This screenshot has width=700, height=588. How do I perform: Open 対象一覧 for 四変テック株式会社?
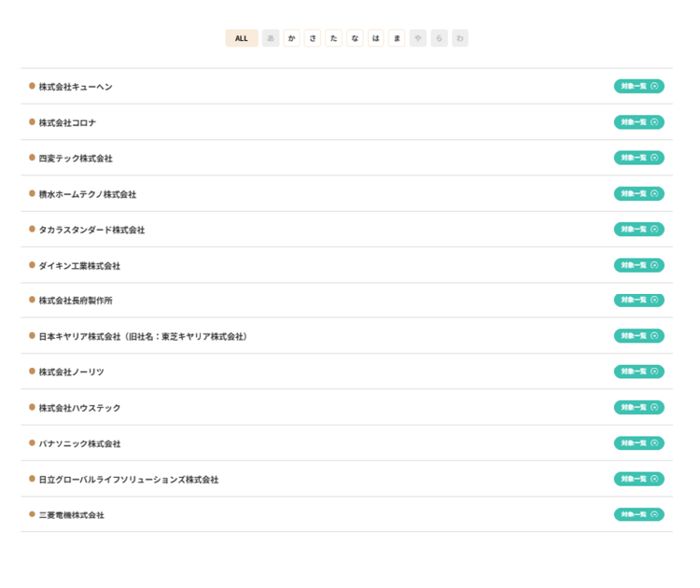(638, 158)
